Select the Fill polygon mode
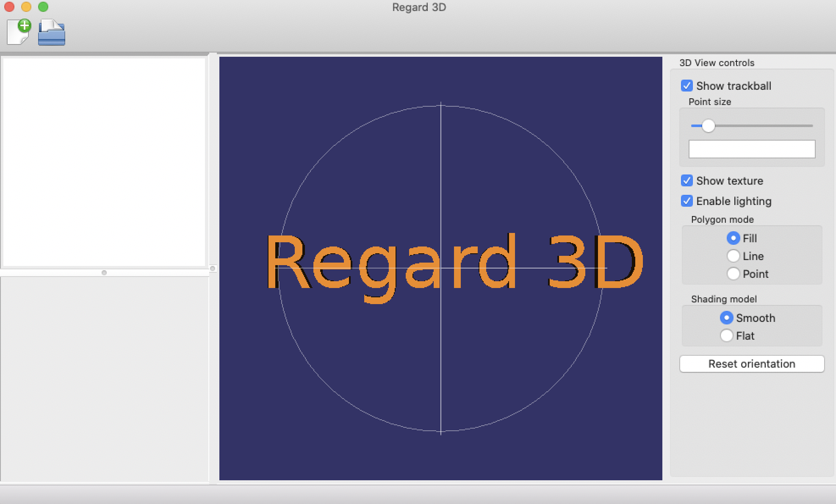Image resolution: width=836 pixels, height=504 pixels. point(733,238)
